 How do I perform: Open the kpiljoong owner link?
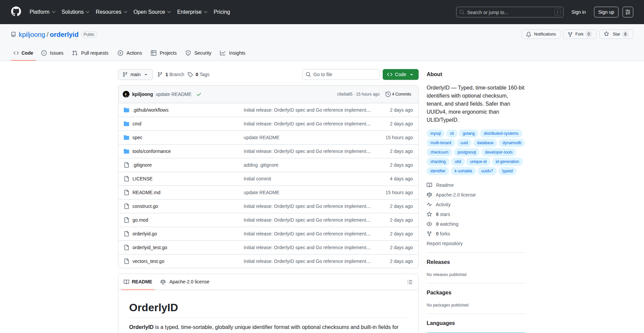[x=32, y=35]
